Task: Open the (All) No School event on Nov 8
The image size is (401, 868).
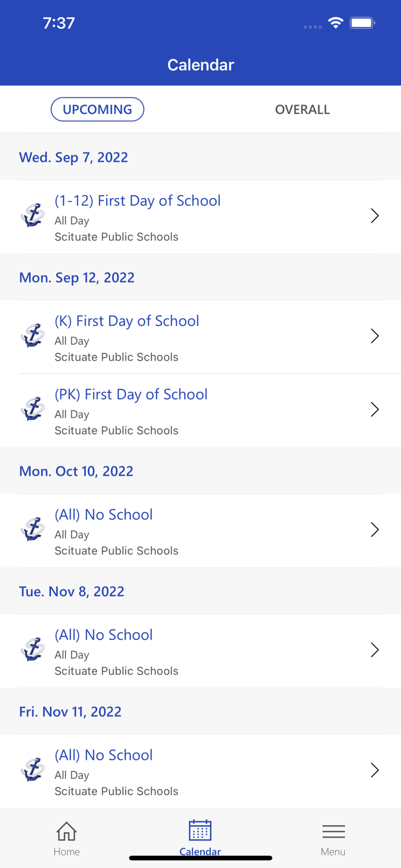Action: (x=174, y=649)
